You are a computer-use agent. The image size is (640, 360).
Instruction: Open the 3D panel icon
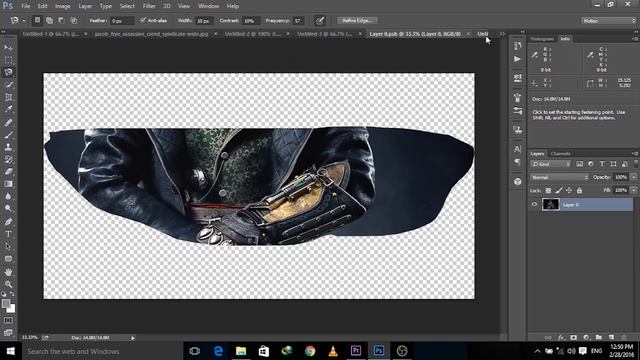pos(518,182)
